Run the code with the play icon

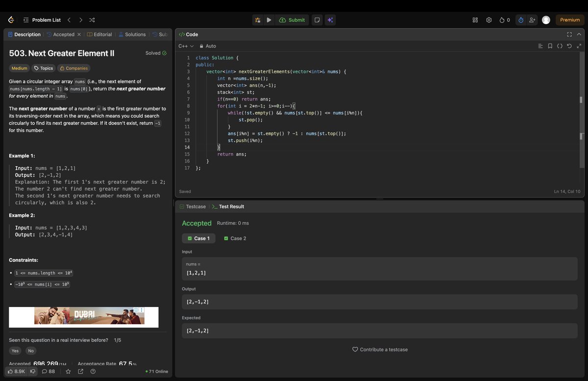[x=269, y=20]
